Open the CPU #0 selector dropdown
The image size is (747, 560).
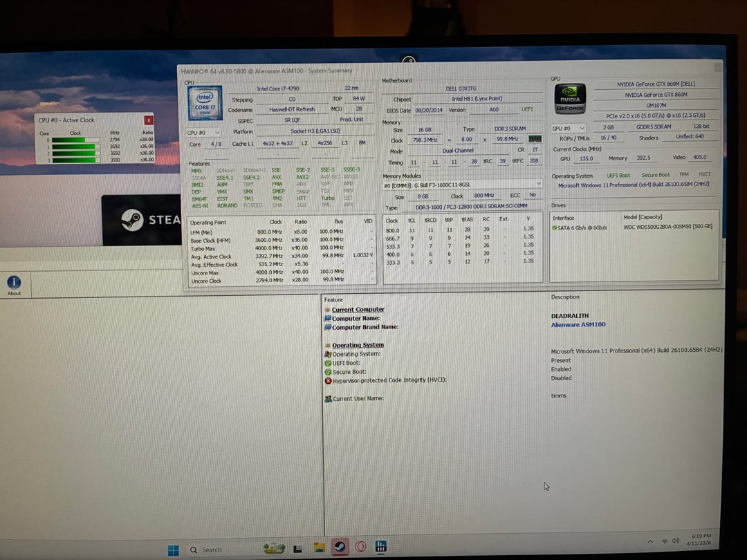(203, 133)
